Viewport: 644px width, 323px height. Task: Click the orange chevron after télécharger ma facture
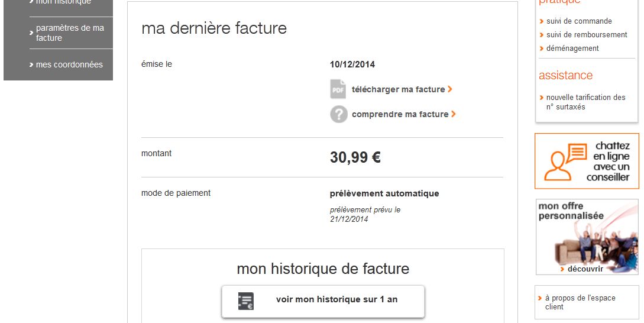pos(451,89)
